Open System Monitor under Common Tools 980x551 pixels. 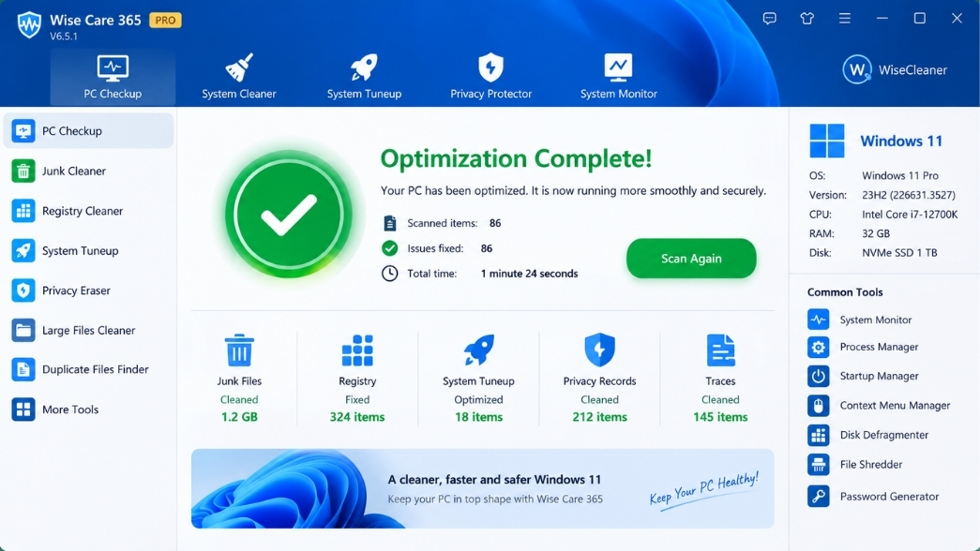[875, 320]
